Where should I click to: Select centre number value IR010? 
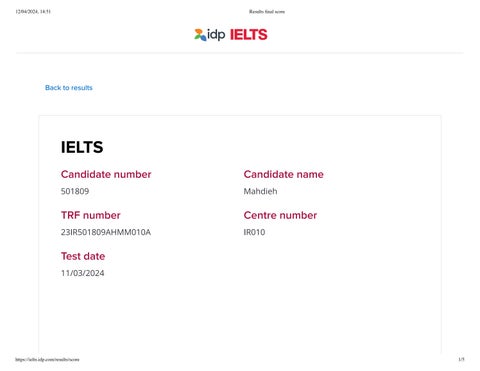(x=254, y=232)
